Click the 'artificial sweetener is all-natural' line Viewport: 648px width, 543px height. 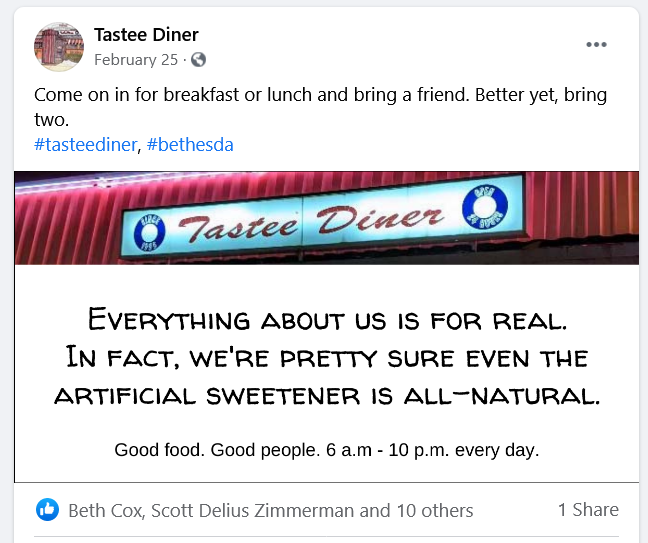327,396
